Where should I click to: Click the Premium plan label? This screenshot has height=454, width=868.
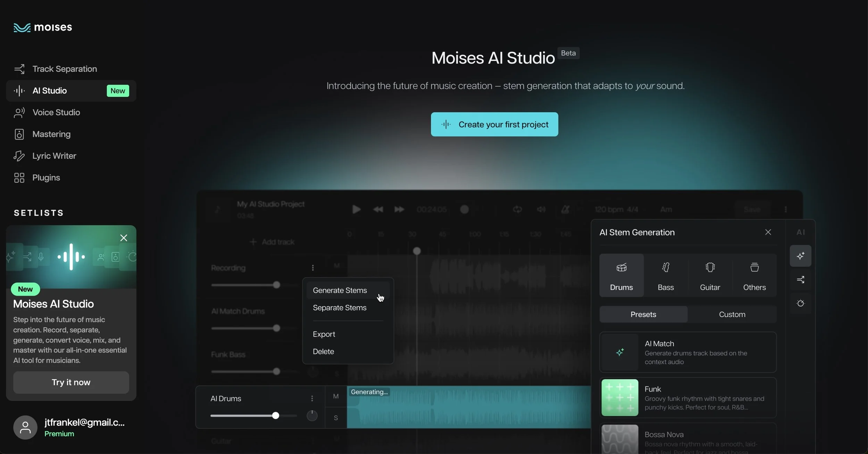[x=59, y=434]
